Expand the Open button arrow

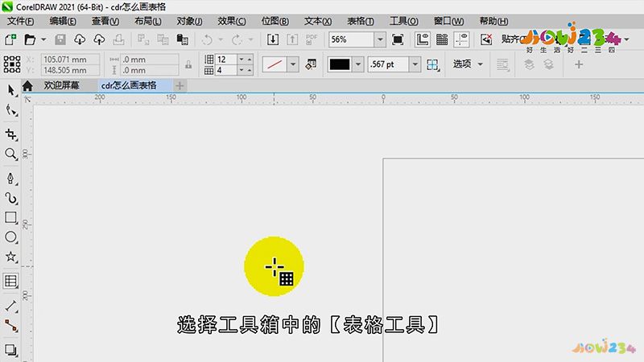point(43,39)
